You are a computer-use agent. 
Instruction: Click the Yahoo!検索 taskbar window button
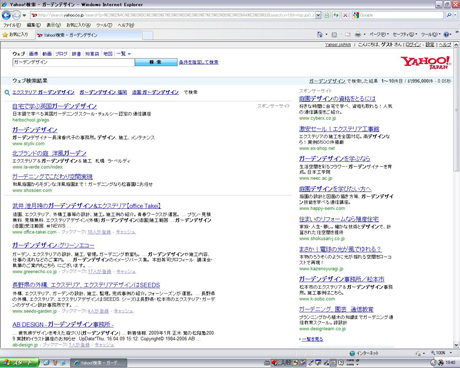(x=99, y=362)
